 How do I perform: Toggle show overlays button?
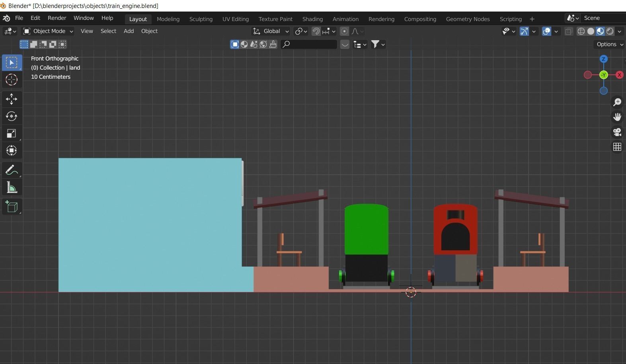click(x=547, y=31)
